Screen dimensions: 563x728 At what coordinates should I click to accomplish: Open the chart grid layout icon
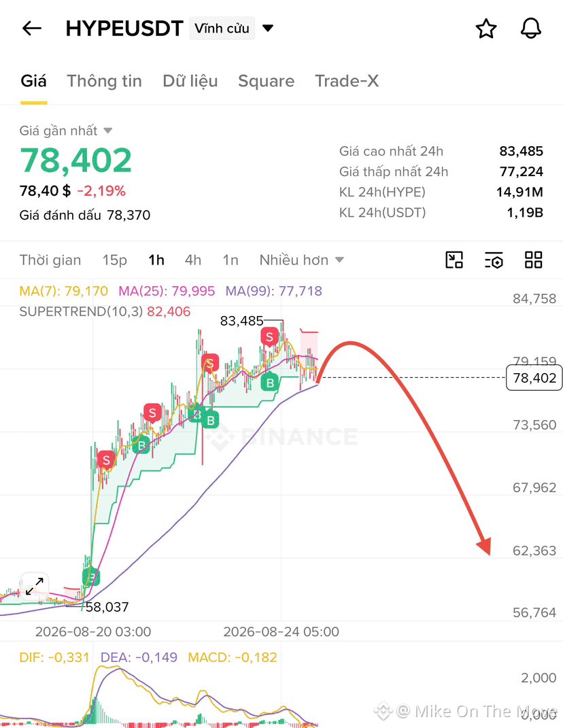click(x=533, y=260)
